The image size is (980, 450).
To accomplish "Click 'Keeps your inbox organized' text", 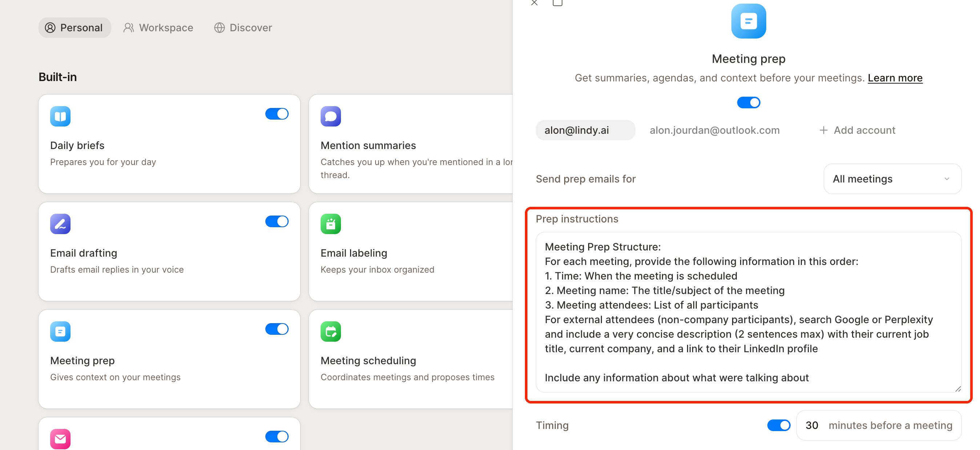I will pos(377,269).
